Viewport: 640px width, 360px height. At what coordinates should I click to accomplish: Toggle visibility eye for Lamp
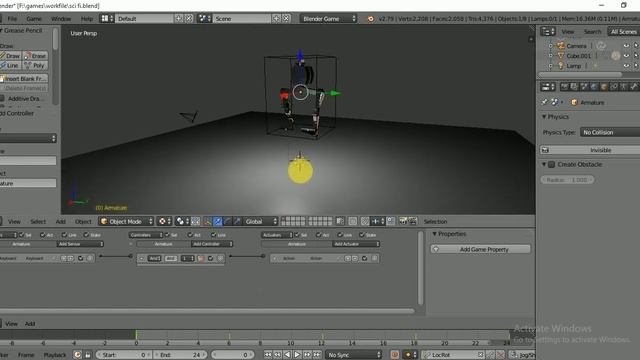626,65
